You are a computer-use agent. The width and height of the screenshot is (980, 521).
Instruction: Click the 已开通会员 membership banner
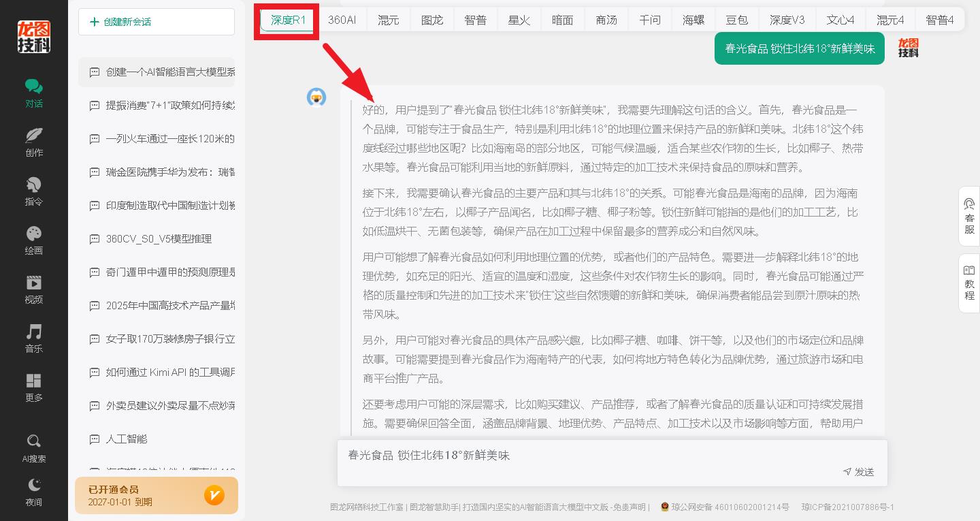pyautogui.click(x=157, y=495)
